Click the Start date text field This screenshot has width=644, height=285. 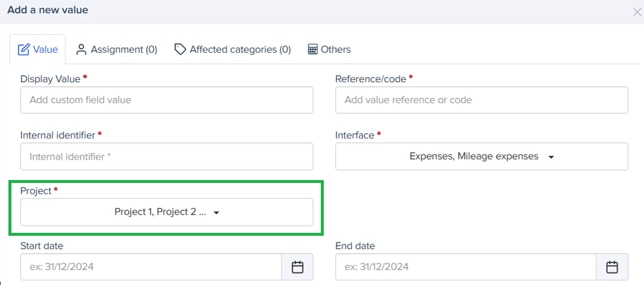[151, 267]
